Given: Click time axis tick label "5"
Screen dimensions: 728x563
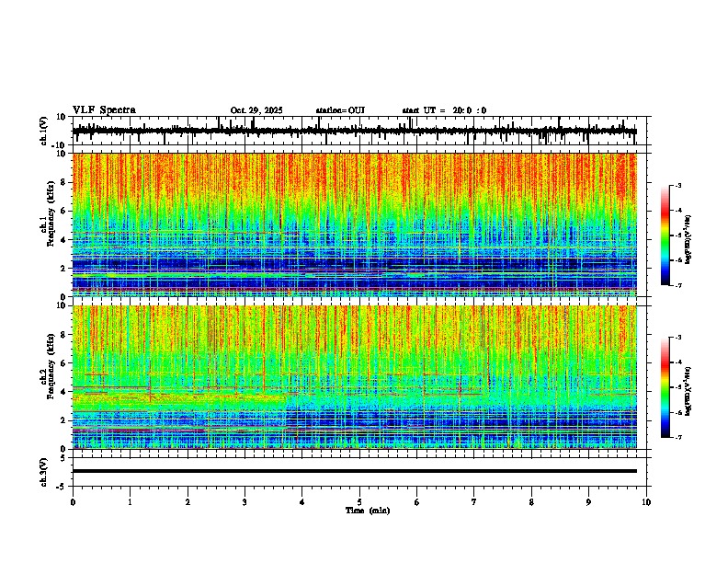Looking at the screenshot, I should [x=359, y=502].
